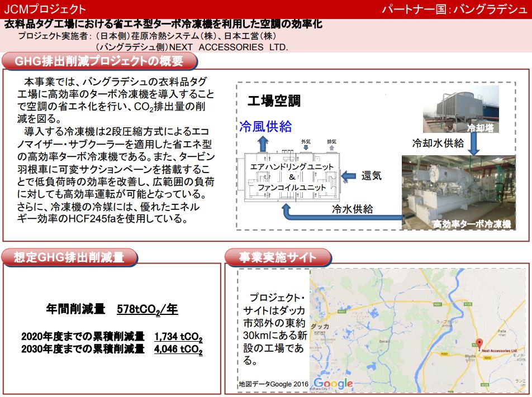
Task: Click the red map pin for Next Accessories
Action: pyautogui.click(x=479, y=344)
